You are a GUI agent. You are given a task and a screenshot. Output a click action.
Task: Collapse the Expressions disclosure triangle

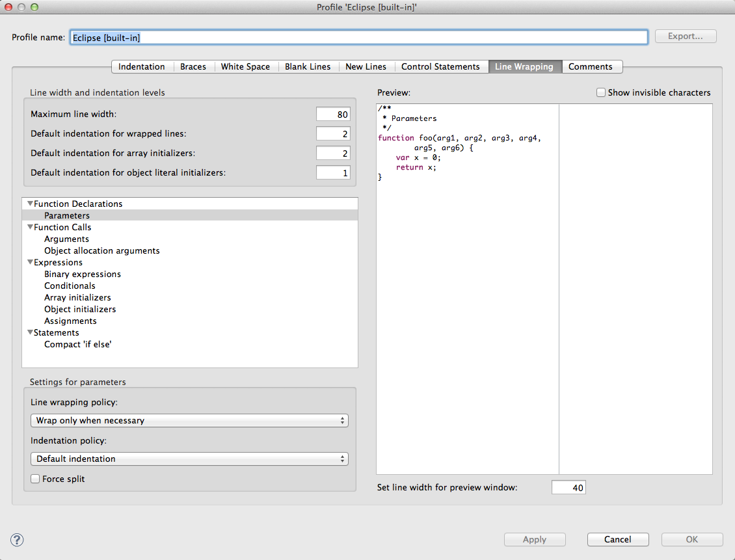pyautogui.click(x=30, y=263)
